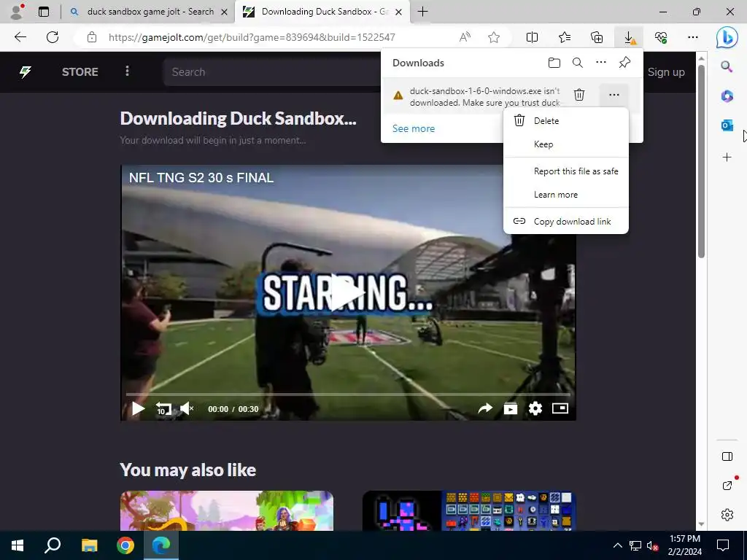Open second recommended pixel game thumbnail
The image size is (747, 560).
(469, 511)
